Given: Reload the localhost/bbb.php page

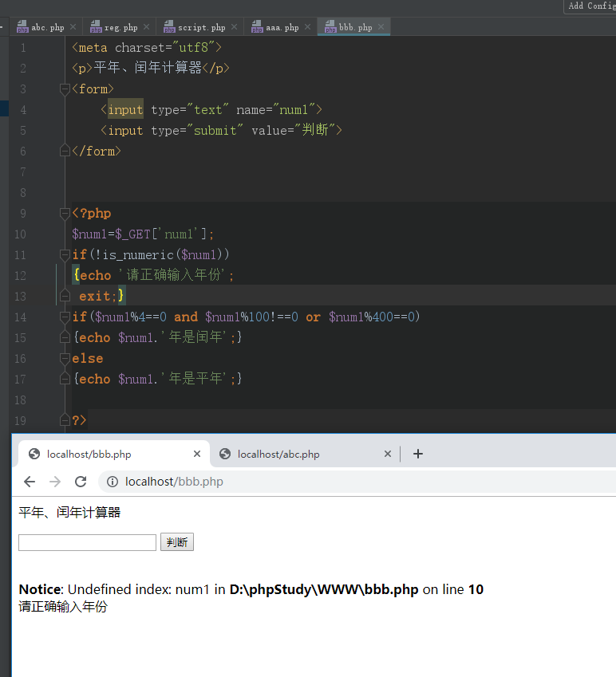Looking at the screenshot, I should tap(81, 482).
